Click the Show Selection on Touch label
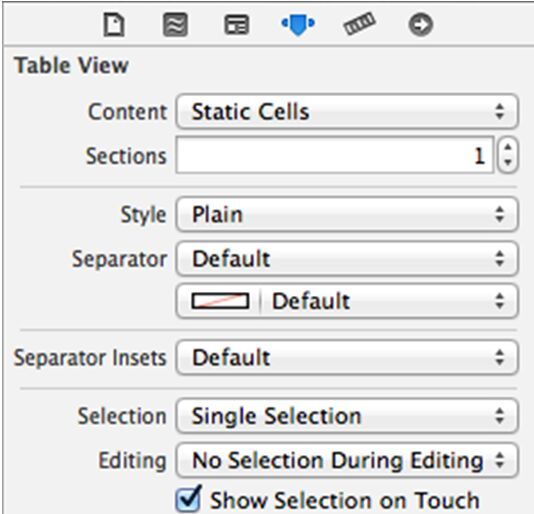This screenshot has width=534, height=514. click(345, 500)
